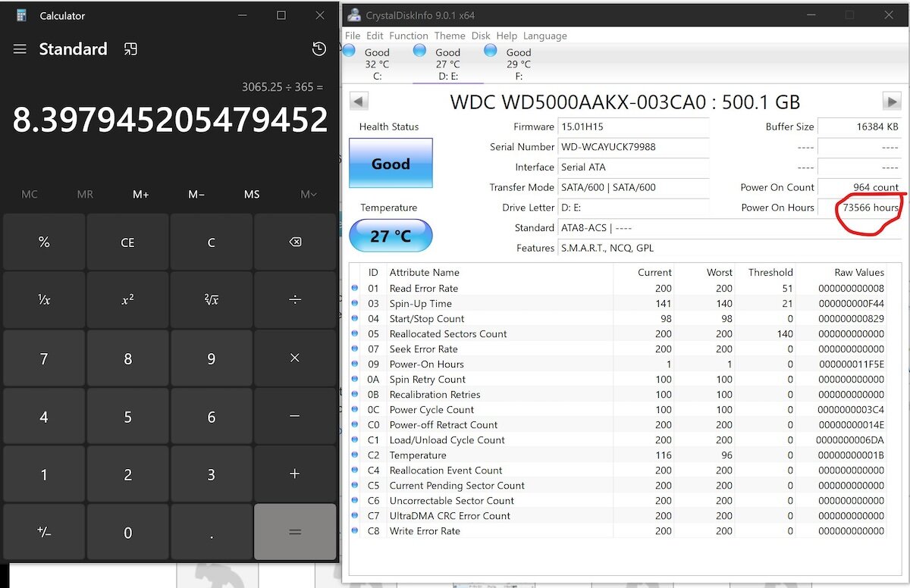This screenshot has height=588, width=910.
Task: Open the Function menu
Action: (409, 36)
